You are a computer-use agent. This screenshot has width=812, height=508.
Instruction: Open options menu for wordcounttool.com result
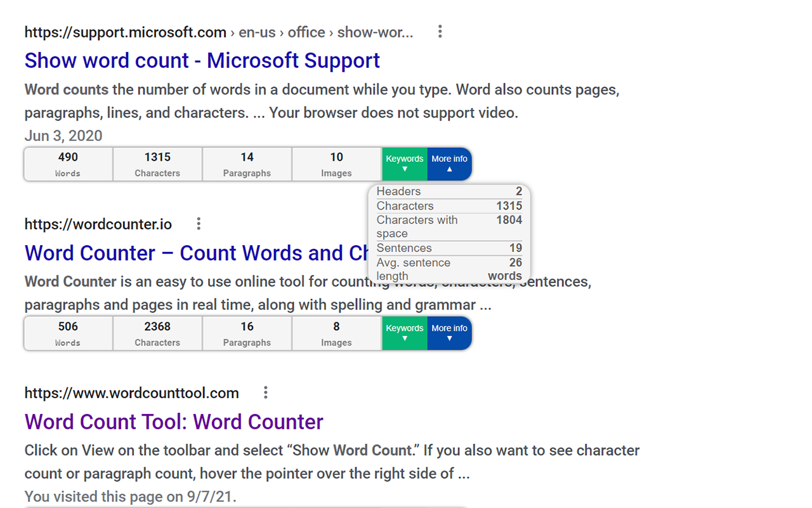click(x=266, y=392)
